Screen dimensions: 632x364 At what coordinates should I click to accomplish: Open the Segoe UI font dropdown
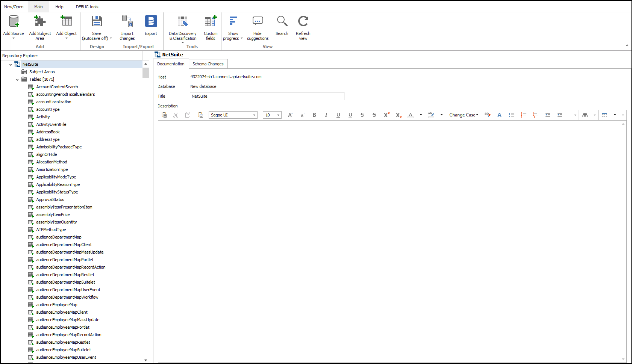point(254,115)
